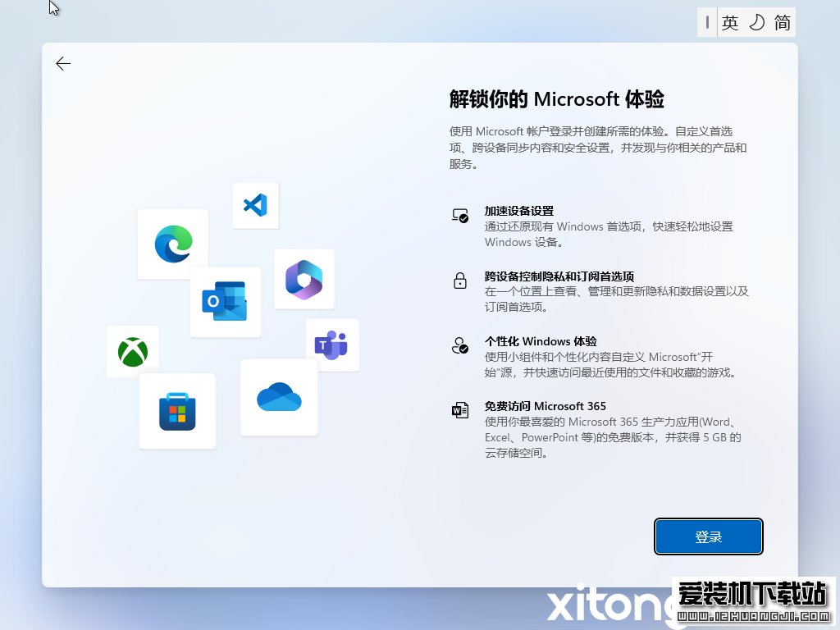Screen dimensions: 840x630
Task: Toggle the half-moon width icon in IME bar
Action: (756, 22)
